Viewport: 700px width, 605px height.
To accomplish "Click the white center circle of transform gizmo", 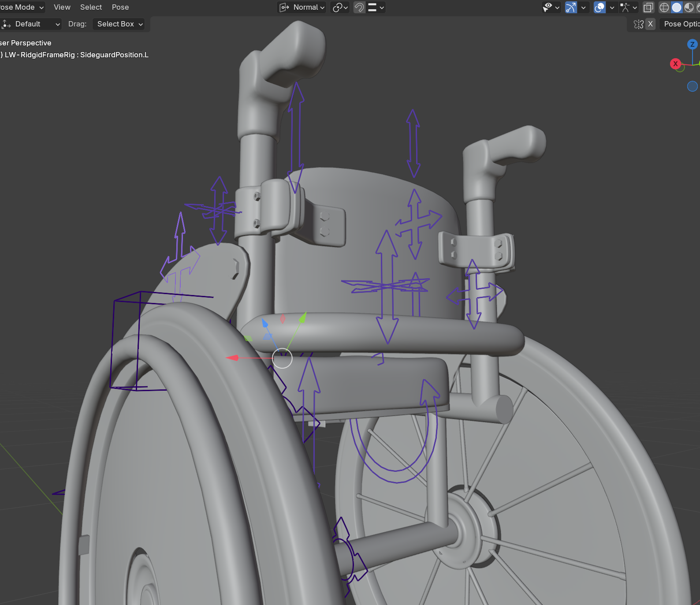I will (282, 358).
